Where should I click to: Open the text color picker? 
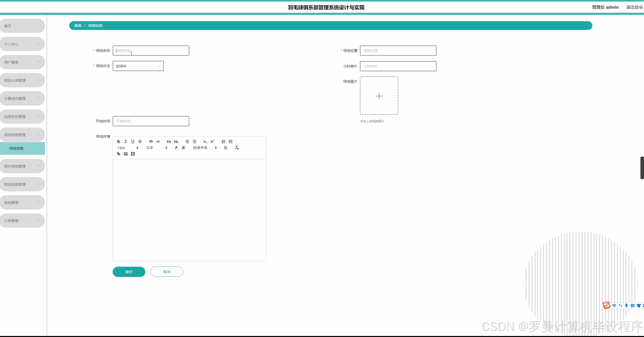click(176, 148)
